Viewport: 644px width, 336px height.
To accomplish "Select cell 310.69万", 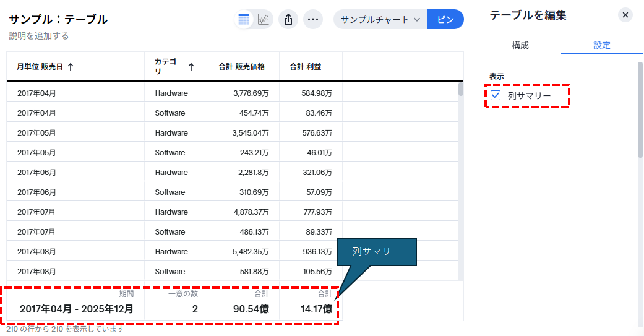I will click(x=254, y=192).
